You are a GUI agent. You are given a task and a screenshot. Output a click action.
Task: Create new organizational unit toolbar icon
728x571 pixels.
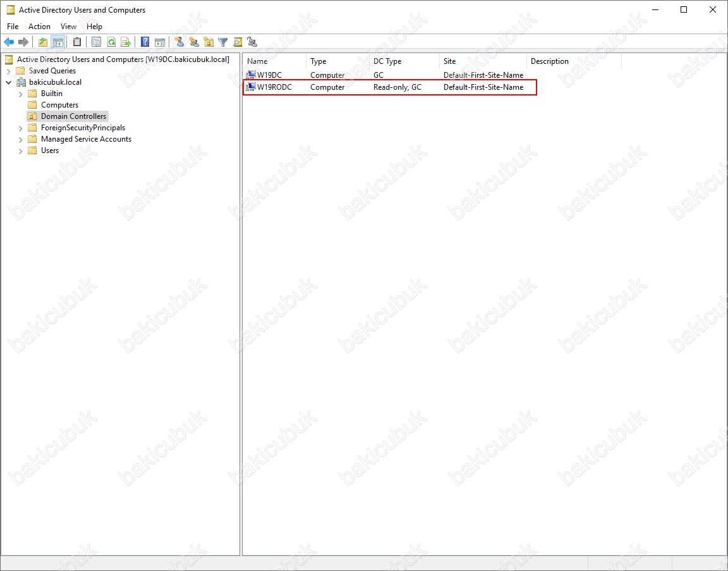pyautogui.click(x=209, y=42)
